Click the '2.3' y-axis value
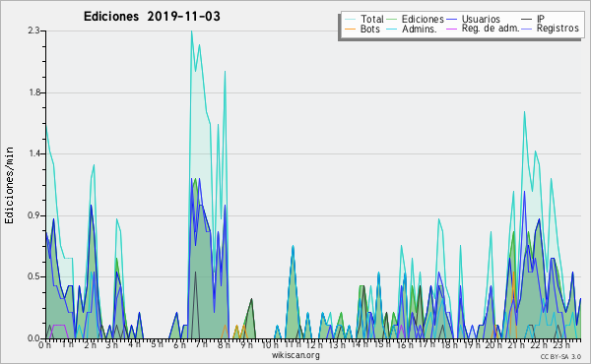591x364 pixels. pos(33,30)
